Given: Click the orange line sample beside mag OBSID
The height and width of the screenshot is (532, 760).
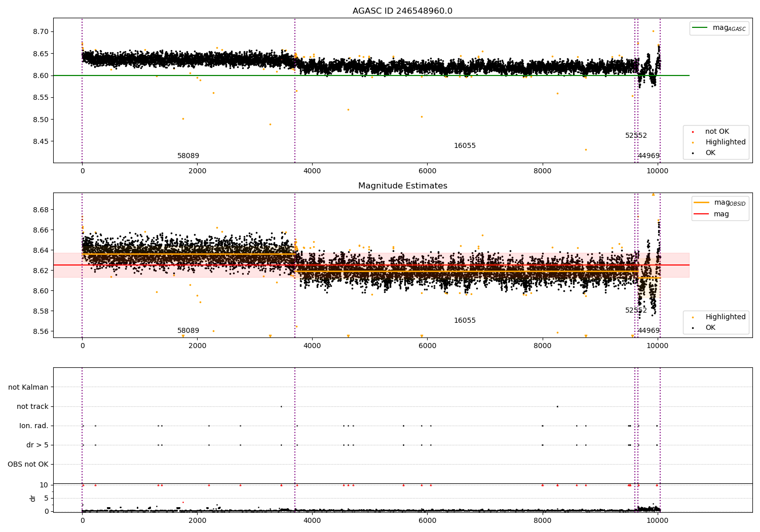Looking at the screenshot, I should [702, 203].
